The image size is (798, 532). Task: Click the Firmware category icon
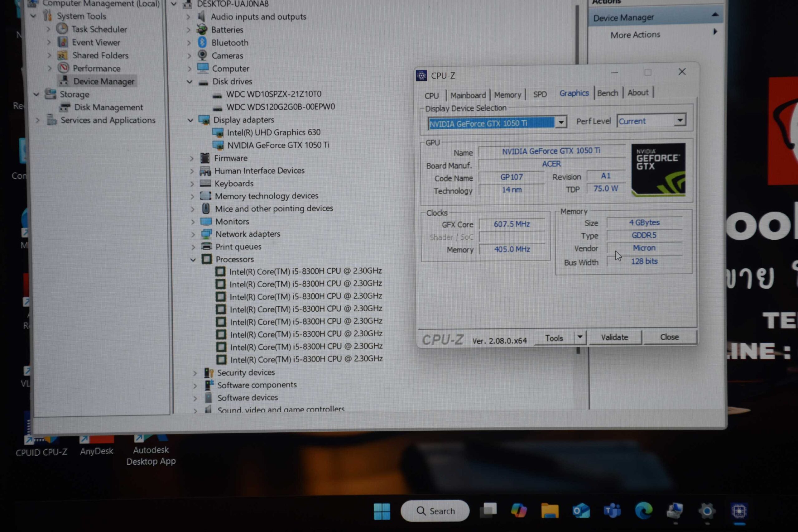205,158
